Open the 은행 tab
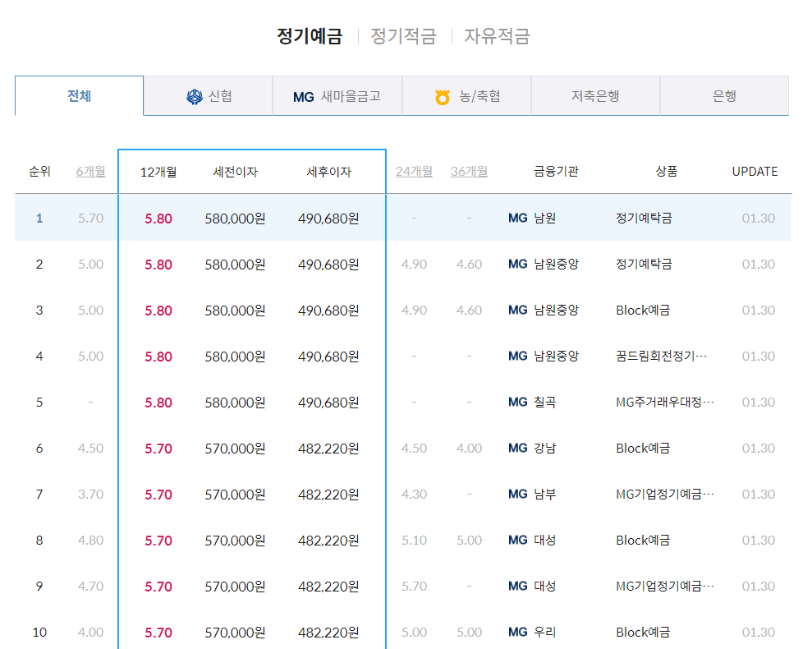Image resolution: width=812 pixels, height=649 pixels. tap(724, 96)
